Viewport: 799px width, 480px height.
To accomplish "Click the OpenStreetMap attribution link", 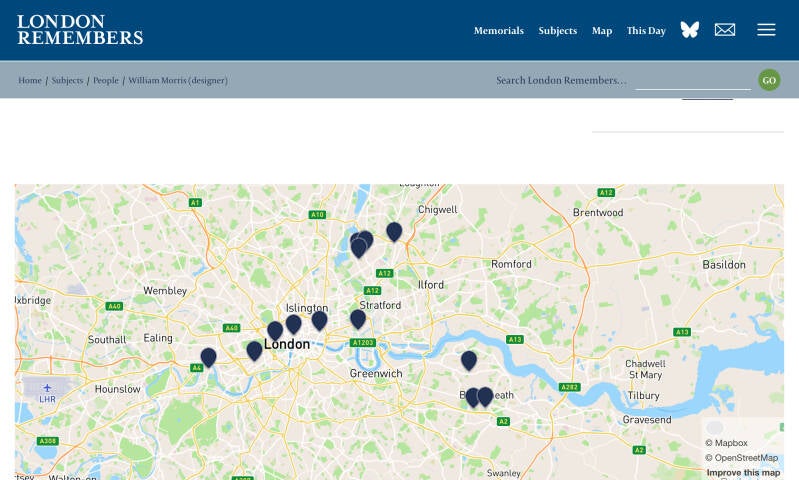I will (741, 458).
